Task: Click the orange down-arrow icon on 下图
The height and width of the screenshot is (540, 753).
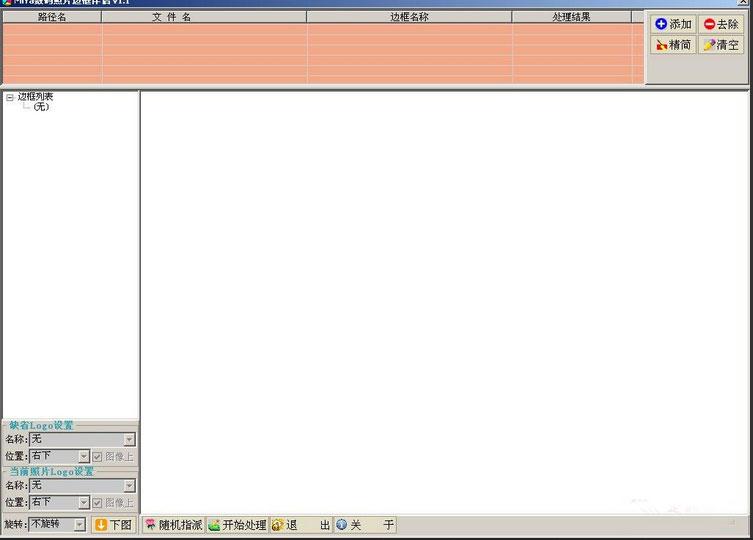Action: (101, 525)
